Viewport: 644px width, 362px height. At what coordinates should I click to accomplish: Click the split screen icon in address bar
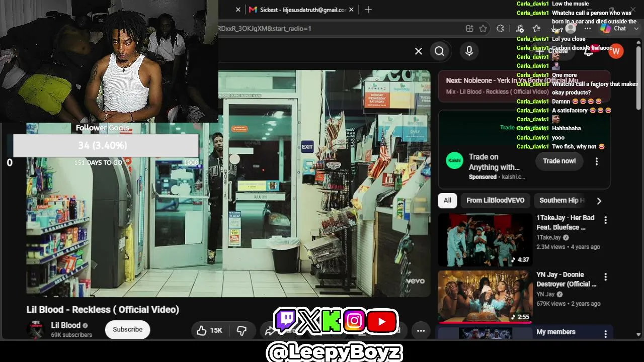[x=469, y=29]
